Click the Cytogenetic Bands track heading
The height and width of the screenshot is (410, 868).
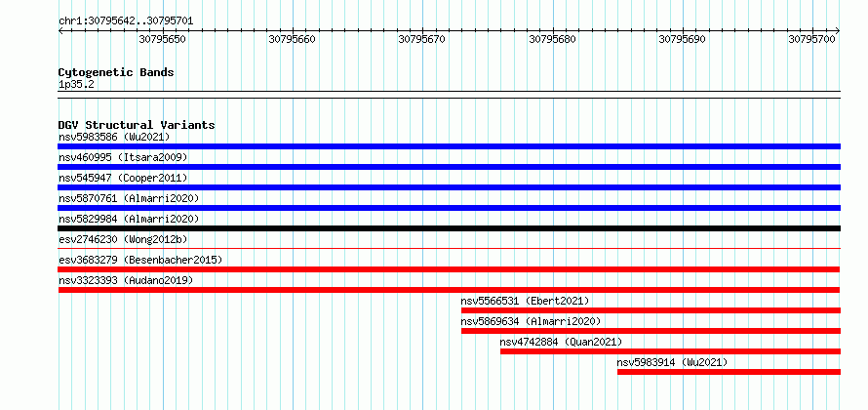[x=116, y=72]
